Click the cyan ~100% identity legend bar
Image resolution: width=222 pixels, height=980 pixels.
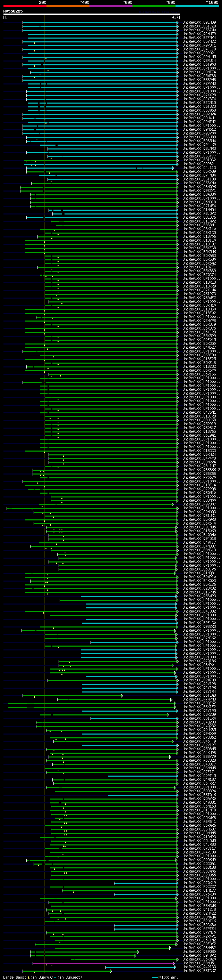click(197, 6)
